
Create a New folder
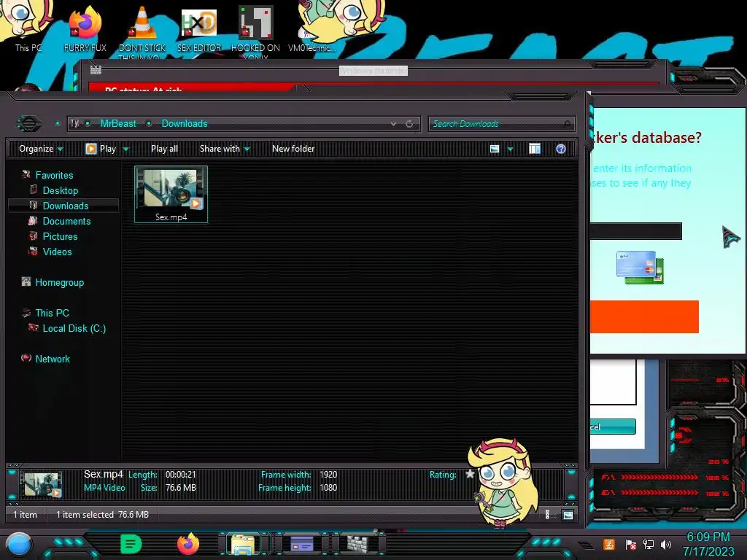293,149
